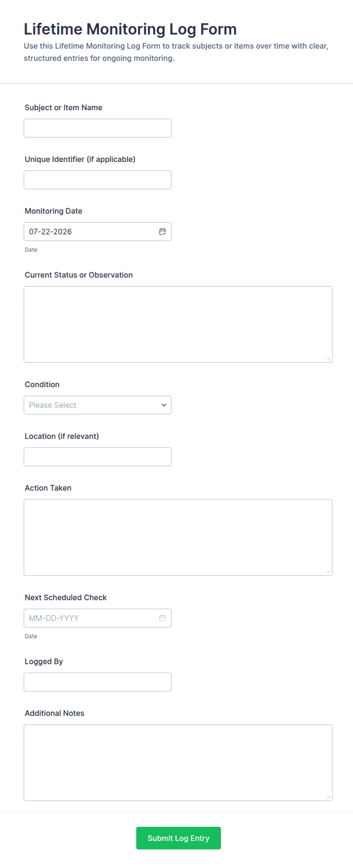This screenshot has width=353, height=868.
Task: Click the Logged By field label
Action: (44, 661)
